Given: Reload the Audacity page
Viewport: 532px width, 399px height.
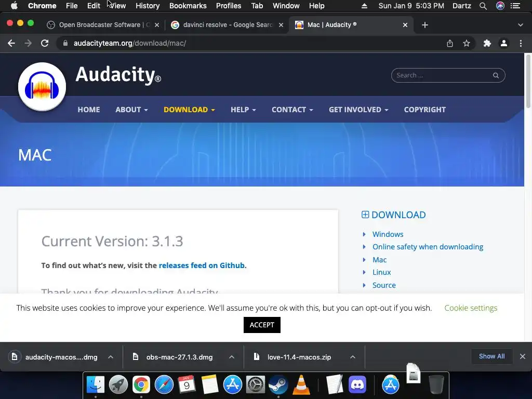Looking at the screenshot, I should pos(45,43).
